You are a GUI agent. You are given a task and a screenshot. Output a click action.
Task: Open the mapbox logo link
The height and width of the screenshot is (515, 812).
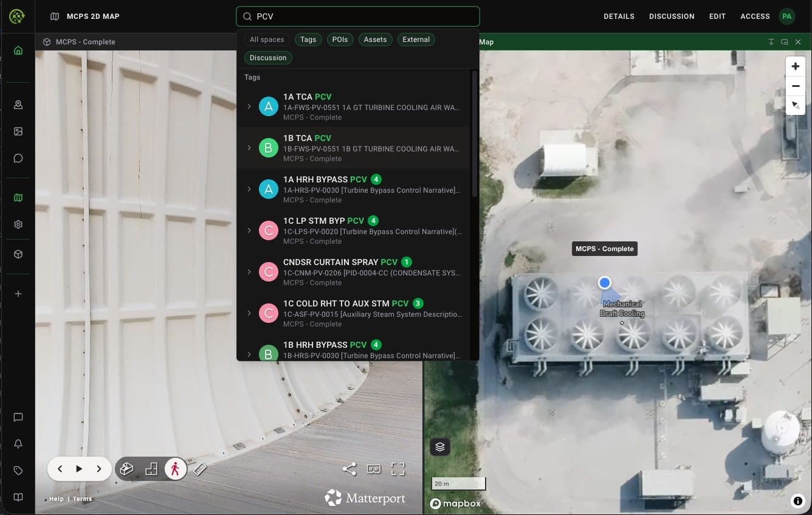click(455, 503)
